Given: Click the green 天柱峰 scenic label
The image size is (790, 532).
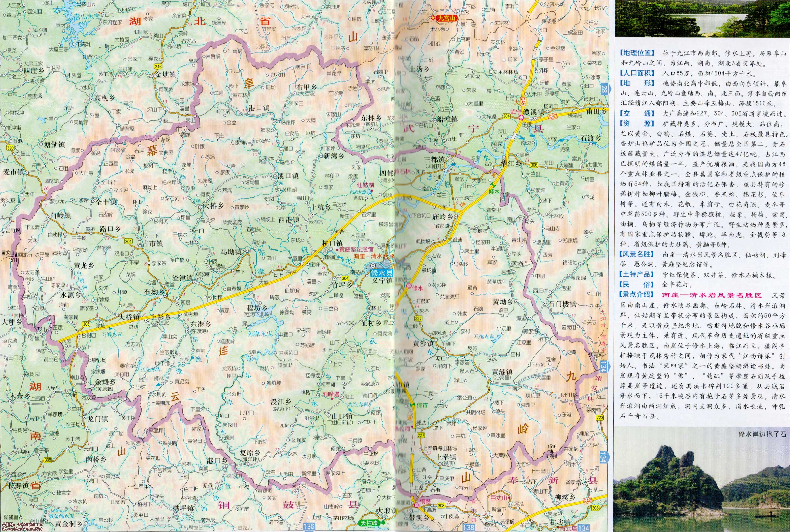Looking at the screenshot, I should pyautogui.click(x=369, y=523).
